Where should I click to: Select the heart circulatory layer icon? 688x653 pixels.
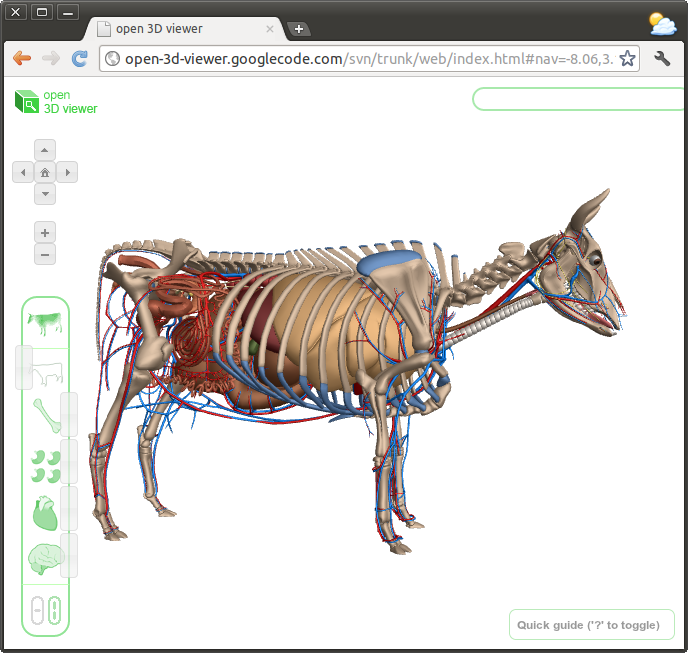pos(44,513)
